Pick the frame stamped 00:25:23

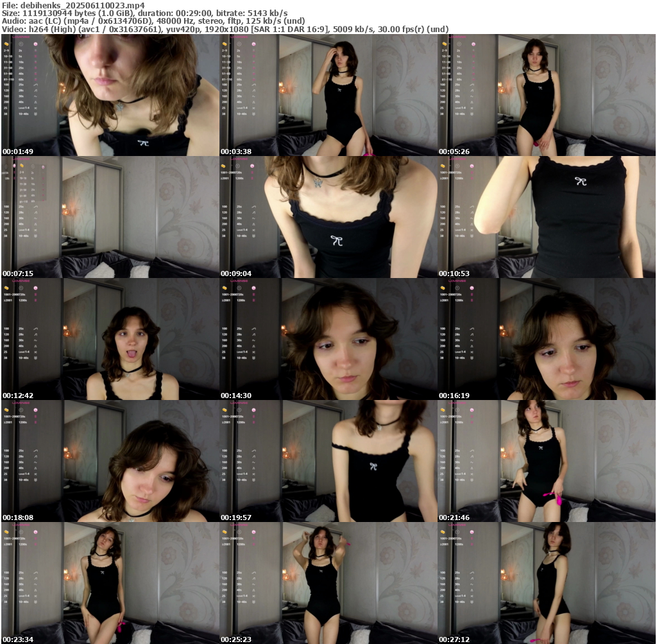click(328, 583)
